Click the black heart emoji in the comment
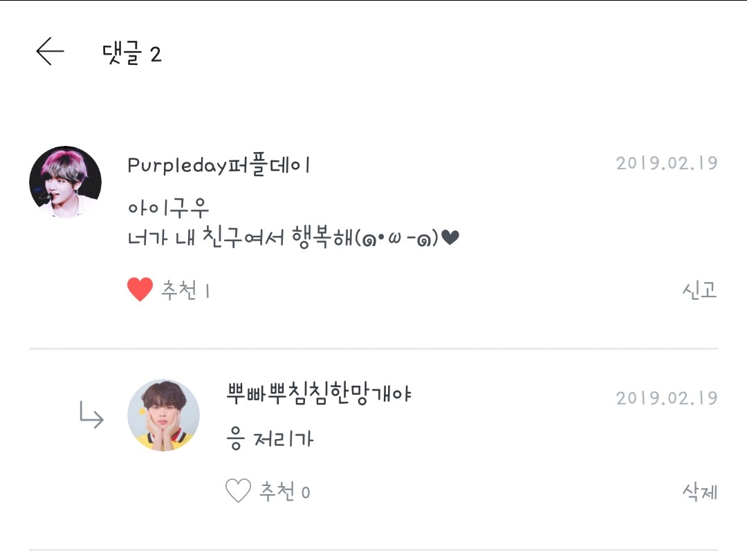The image size is (747, 560). point(450,239)
